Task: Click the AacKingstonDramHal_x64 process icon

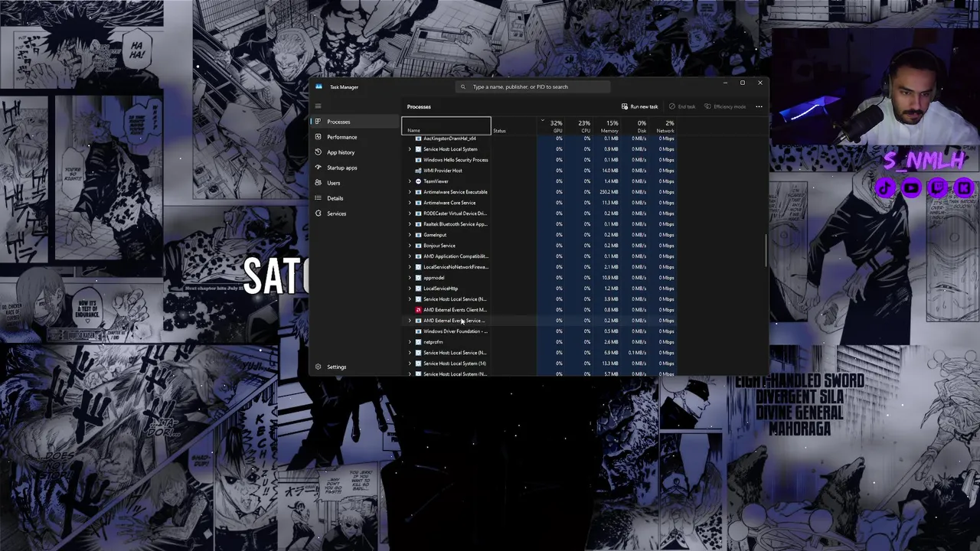Action: [418, 139]
